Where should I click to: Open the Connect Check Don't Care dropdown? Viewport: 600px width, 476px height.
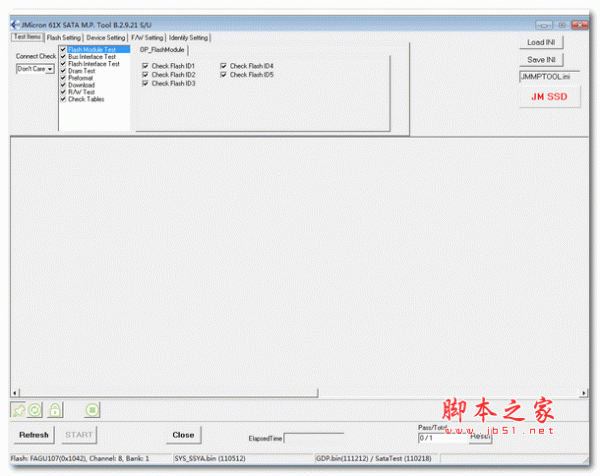click(x=50, y=69)
